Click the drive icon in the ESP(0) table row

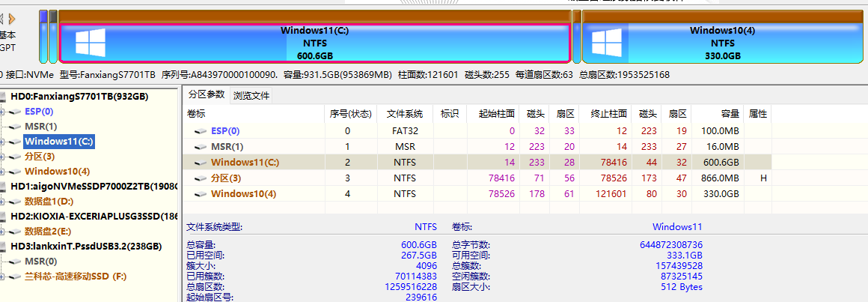pyautogui.click(x=201, y=131)
